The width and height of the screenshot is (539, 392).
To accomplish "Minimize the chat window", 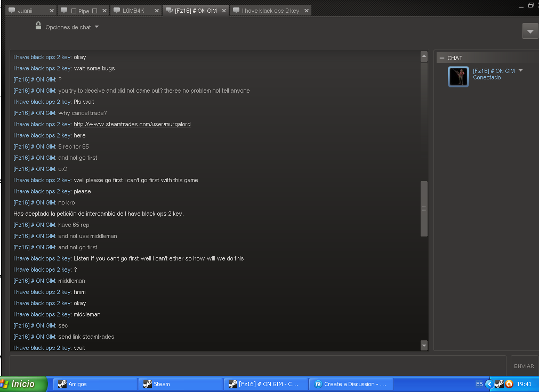I will [521, 6].
